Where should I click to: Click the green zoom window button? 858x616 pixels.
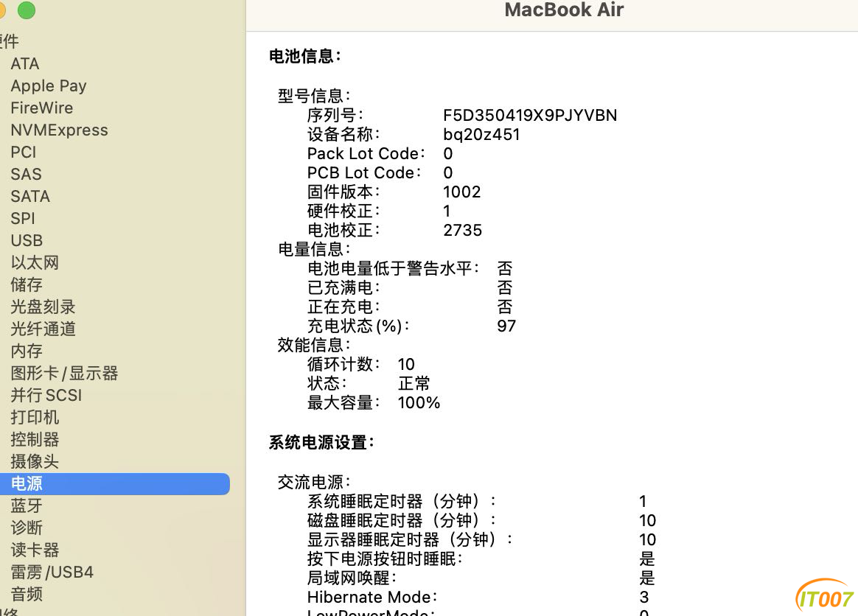27,10
